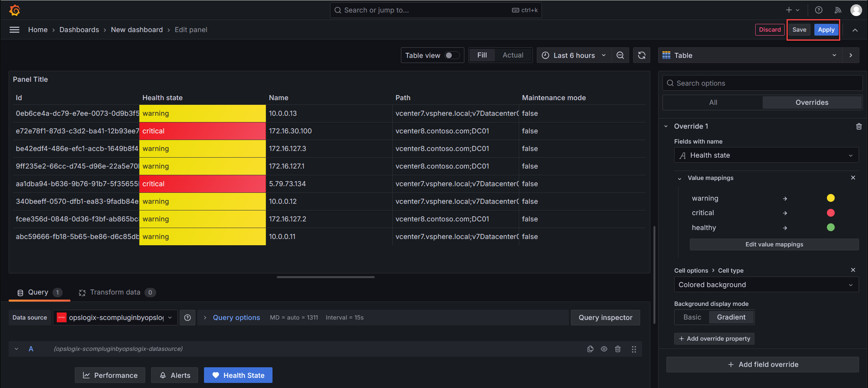Refresh the dashboard panel
868x388 pixels.
coord(642,56)
